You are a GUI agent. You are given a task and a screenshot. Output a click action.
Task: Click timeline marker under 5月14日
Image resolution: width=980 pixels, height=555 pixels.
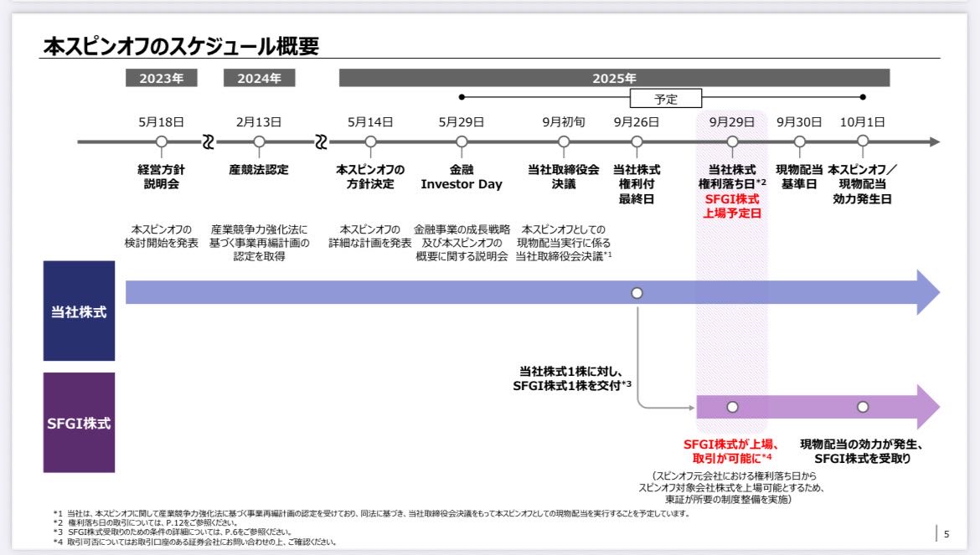370,141
